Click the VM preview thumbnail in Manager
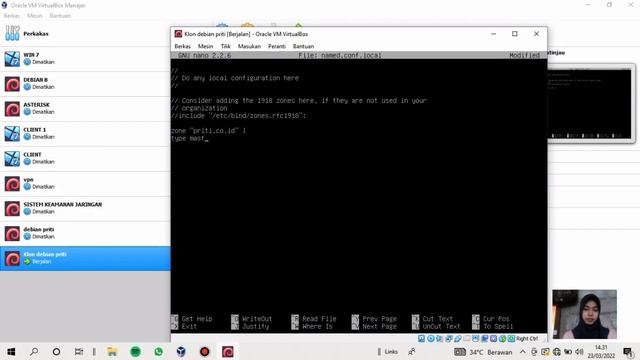This screenshot has width=640, height=360. (x=590, y=104)
